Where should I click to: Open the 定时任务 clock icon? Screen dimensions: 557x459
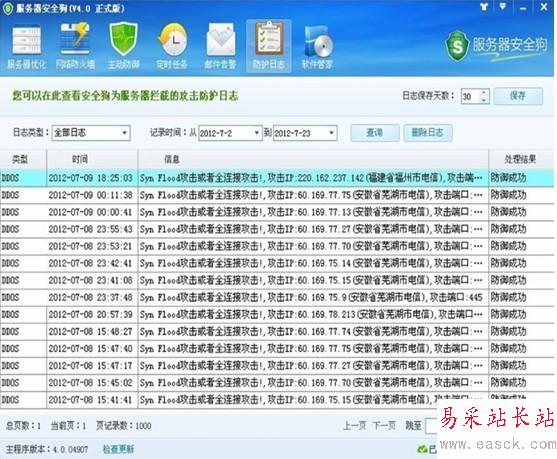172,45
